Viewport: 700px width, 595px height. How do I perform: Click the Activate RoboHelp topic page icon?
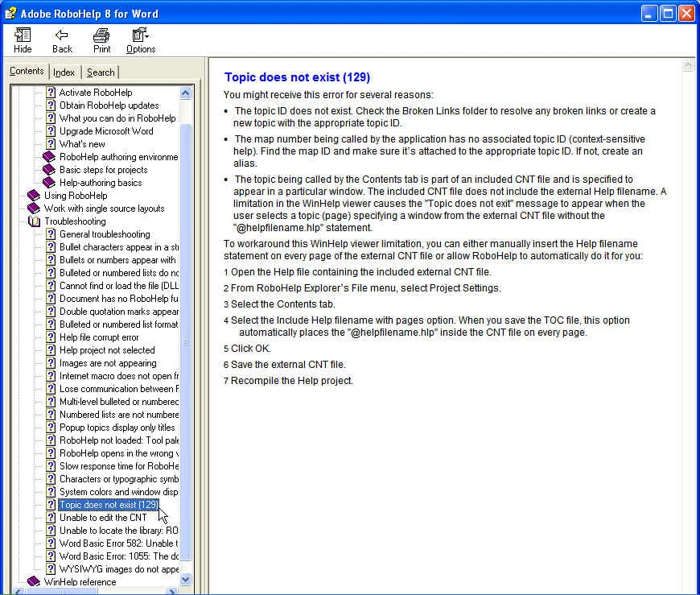51,93
